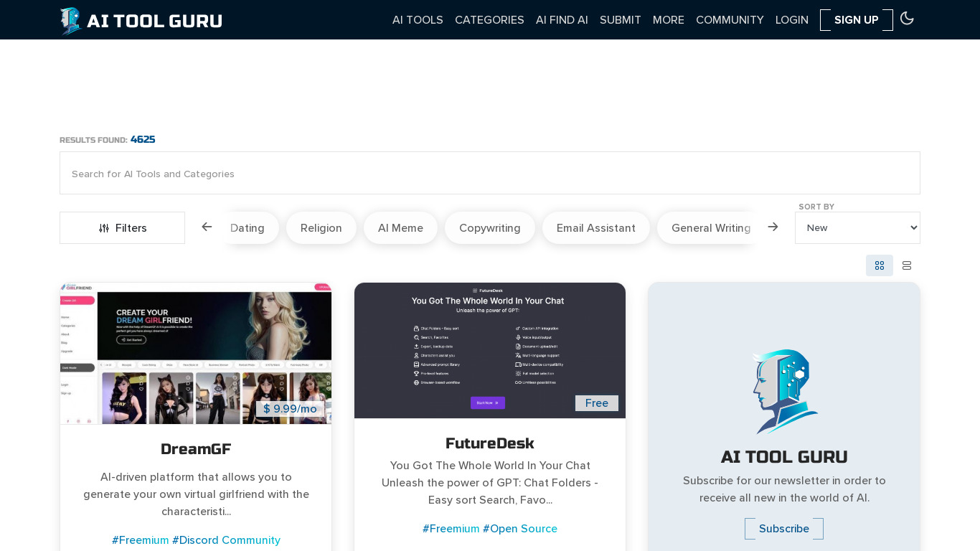Open the Sort By dropdown
This screenshot has height=551, width=980.
(857, 227)
